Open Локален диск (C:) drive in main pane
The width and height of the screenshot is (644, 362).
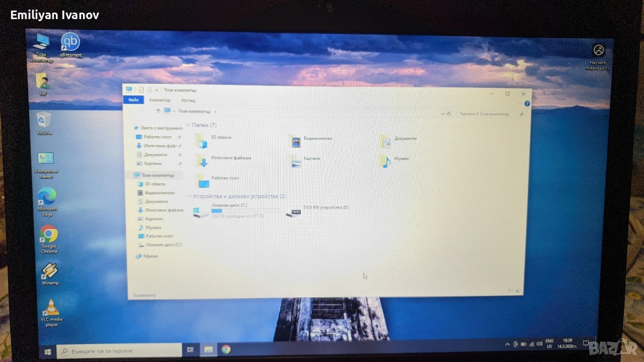point(229,211)
